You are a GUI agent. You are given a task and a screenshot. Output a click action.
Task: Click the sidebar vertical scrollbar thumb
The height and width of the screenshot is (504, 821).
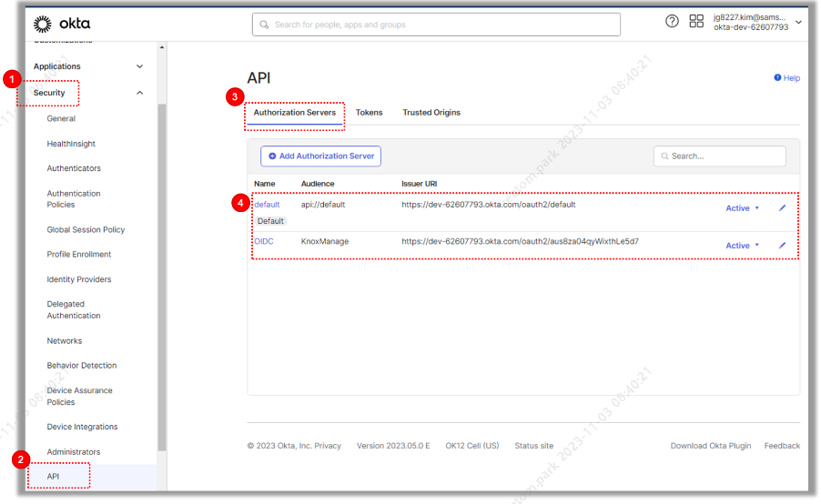pyautogui.click(x=162, y=277)
